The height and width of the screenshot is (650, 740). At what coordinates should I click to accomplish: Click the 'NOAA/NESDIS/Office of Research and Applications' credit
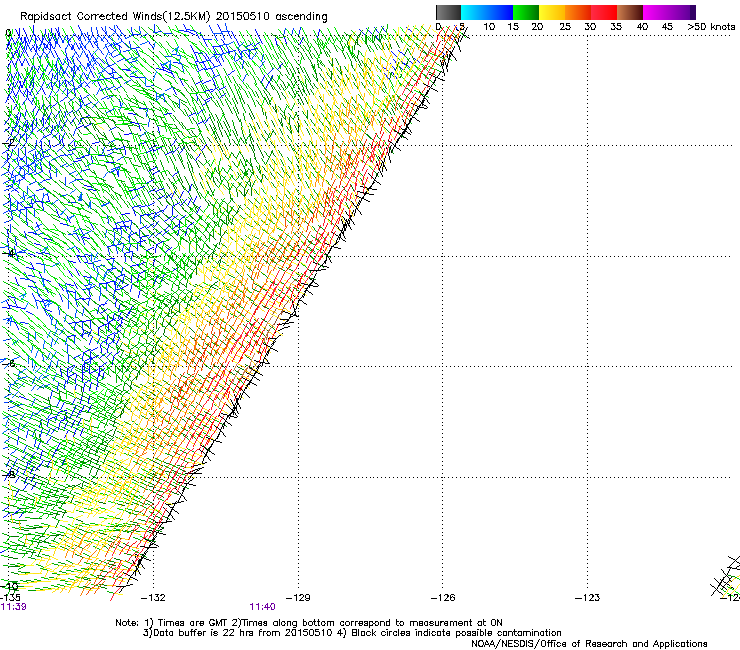tap(589, 644)
